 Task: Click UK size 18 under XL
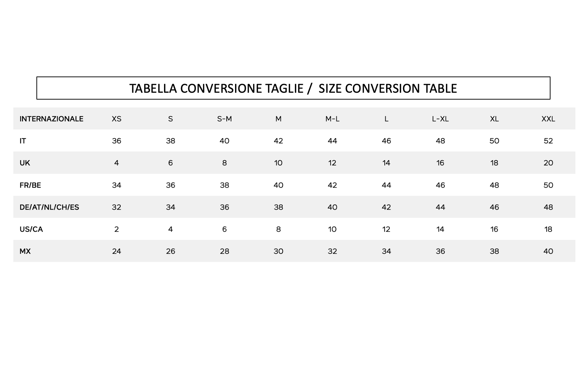(494, 163)
